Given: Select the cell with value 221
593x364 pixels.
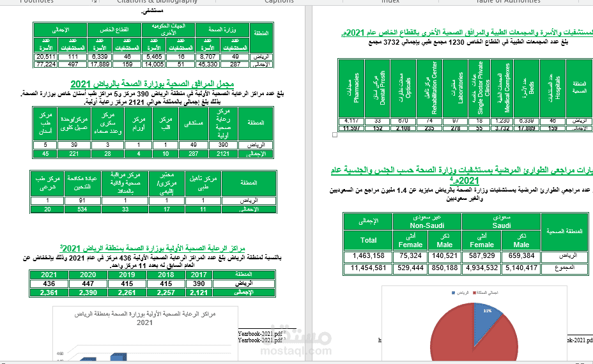Looking at the screenshot, I should [74, 154].
